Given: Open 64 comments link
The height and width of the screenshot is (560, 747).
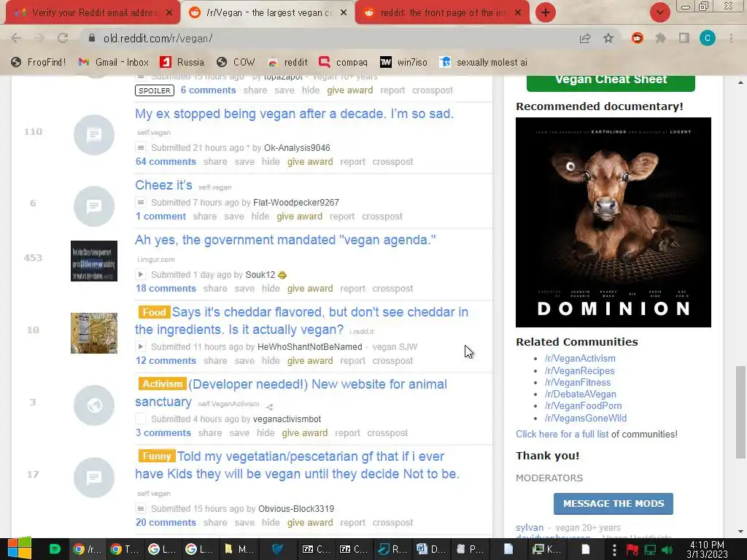Looking at the screenshot, I should (x=166, y=161).
